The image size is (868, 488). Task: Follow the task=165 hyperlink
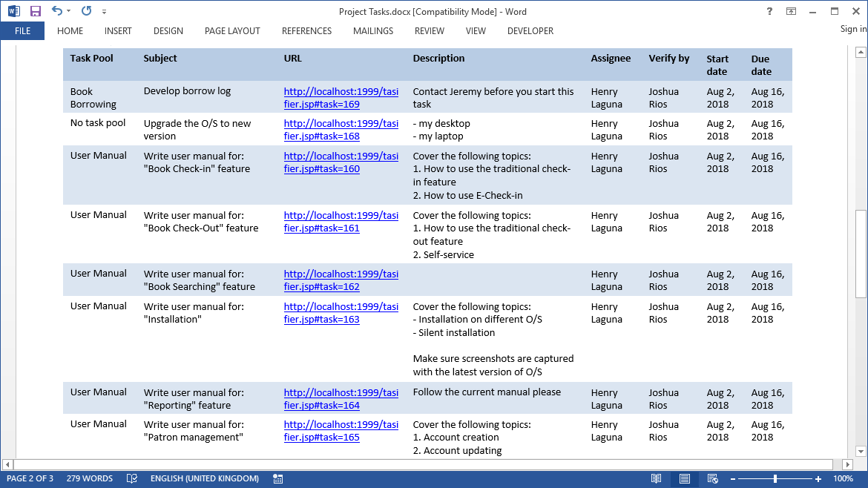[x=341, y=431]
